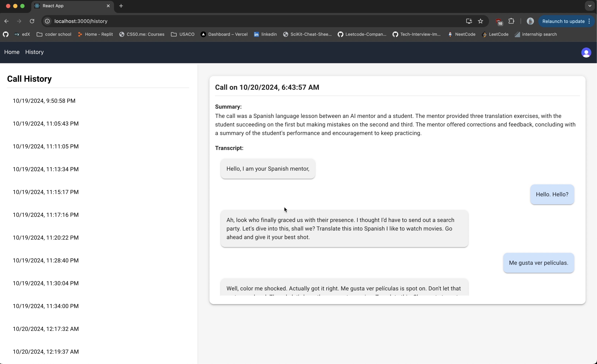Viewport: 597px width, 364px height.
Task: Click Relaunch to update button
Action: [x=563, y=21]
